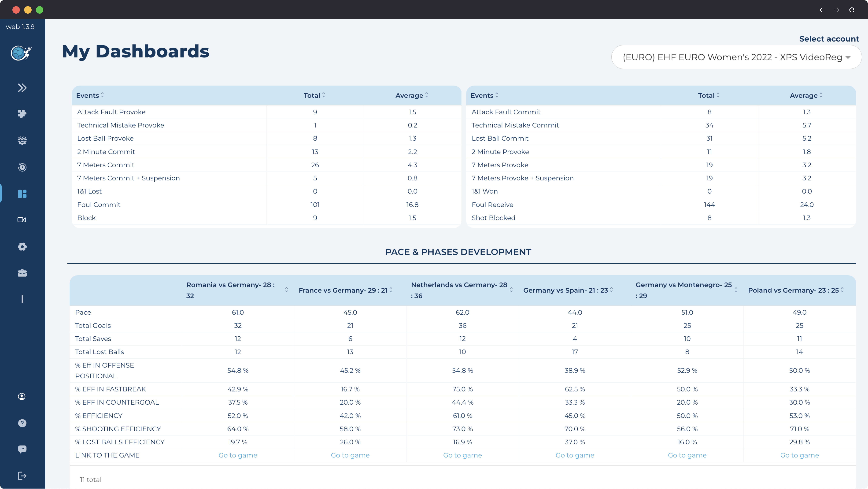Click the '% SHOOTING EFFICIENCY' row label
The height and width of the screenshot is (489, 868).
pos(118,429)
